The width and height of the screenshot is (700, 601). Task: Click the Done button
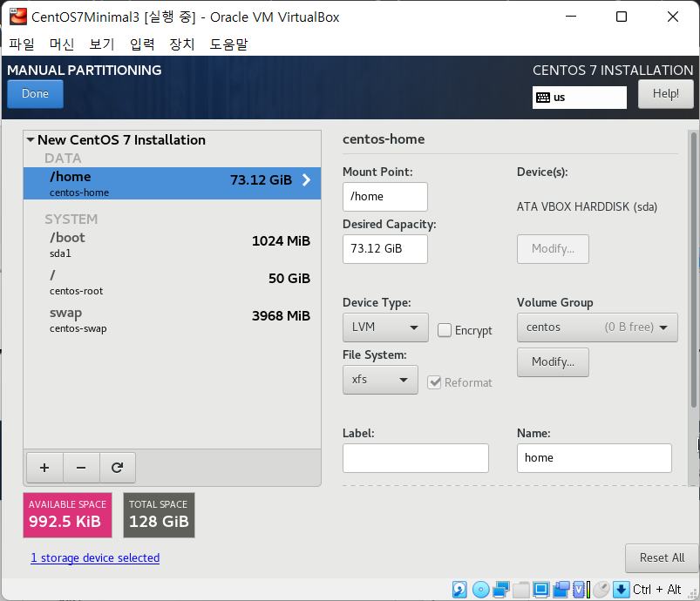35,94
